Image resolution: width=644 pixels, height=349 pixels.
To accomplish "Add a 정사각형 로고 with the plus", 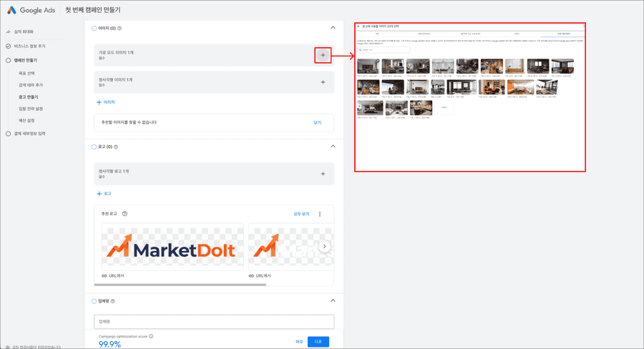I will (x=323, y=174).
